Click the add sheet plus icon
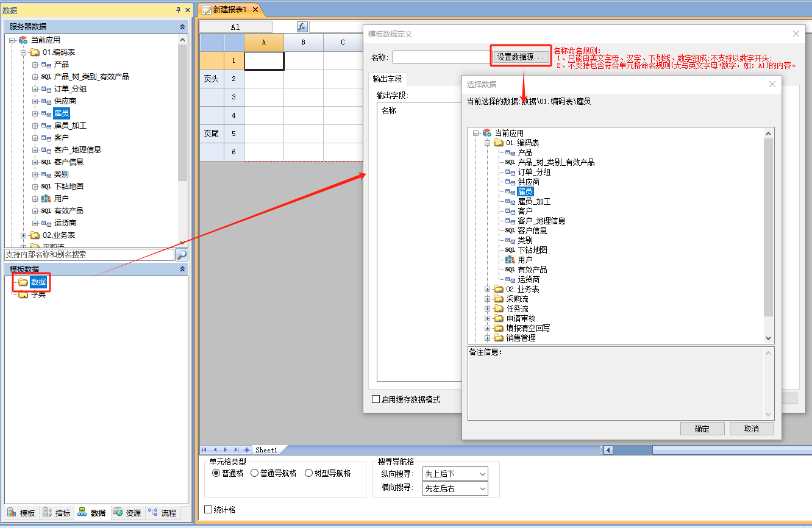Viewport: 812px width, 528px height. [247, 450]
